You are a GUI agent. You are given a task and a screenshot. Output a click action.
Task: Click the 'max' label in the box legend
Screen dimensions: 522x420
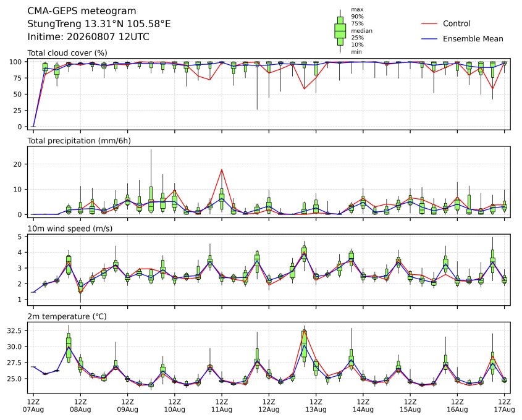[357, 10]
